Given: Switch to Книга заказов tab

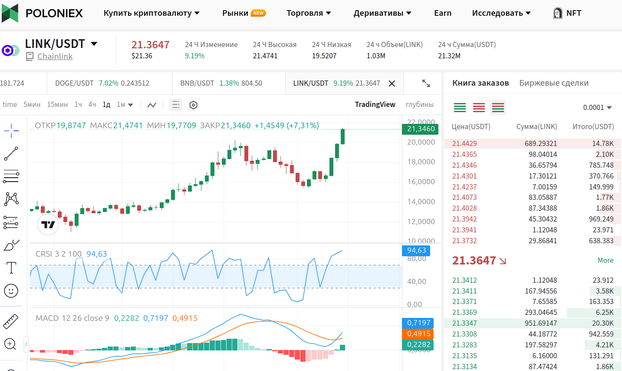Looking at the screenshot, I should pos(480,83).
